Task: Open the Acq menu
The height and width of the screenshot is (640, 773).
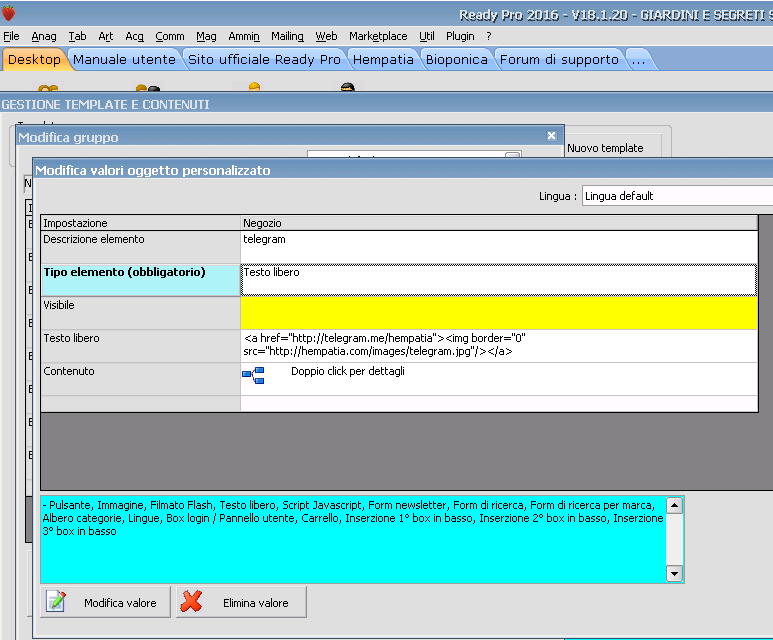Action: tap(134, 36)
